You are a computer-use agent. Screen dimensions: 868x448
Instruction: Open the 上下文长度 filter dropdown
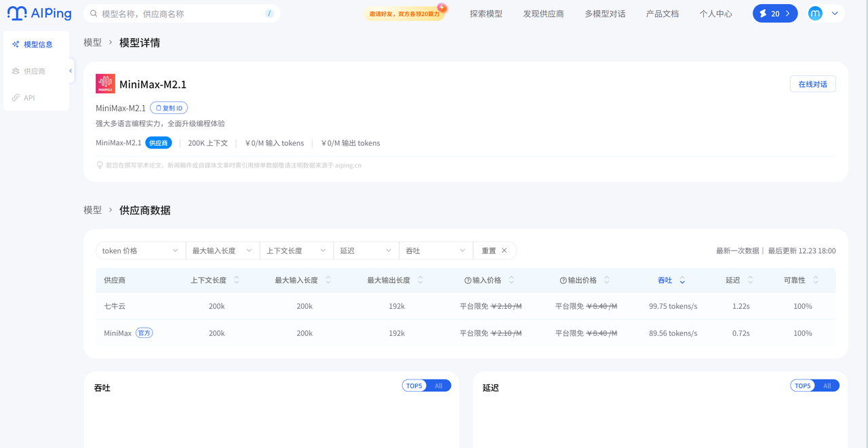click(296, 250)
